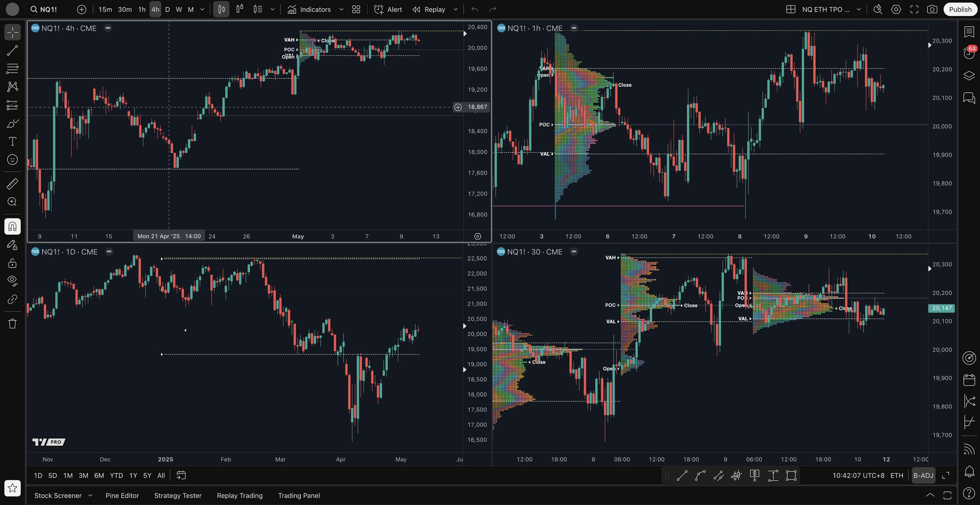The height and width of the screenshot is (505, 980).
Task: Open the calendar icon in right sidebar
Action: coord(969,379)
